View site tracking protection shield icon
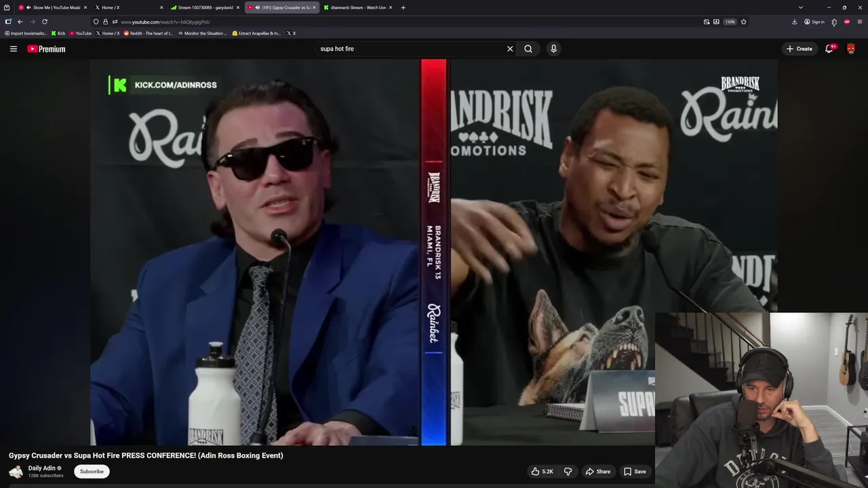 96,22
